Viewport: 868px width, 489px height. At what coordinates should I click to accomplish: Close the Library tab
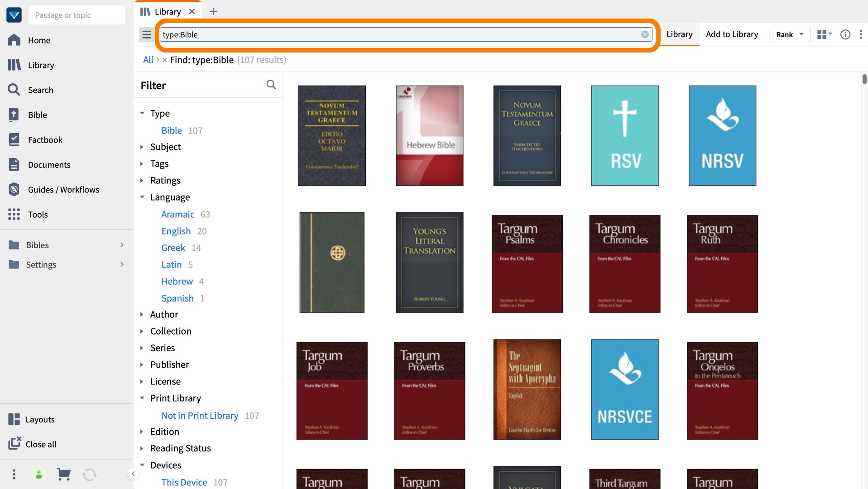click(x=192, y=11)
